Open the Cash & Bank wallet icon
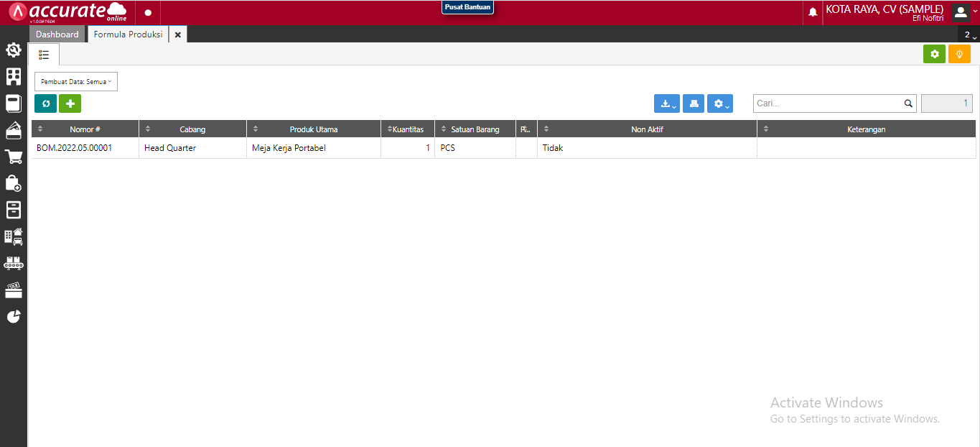980x447 pixels. click(14, 130)
